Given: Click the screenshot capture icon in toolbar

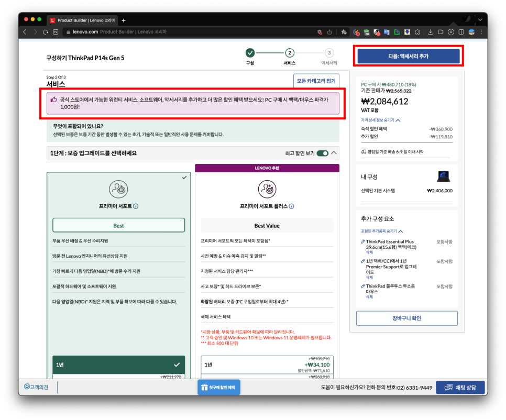Looking at the screenshot, I should click(x=451, y=32).
